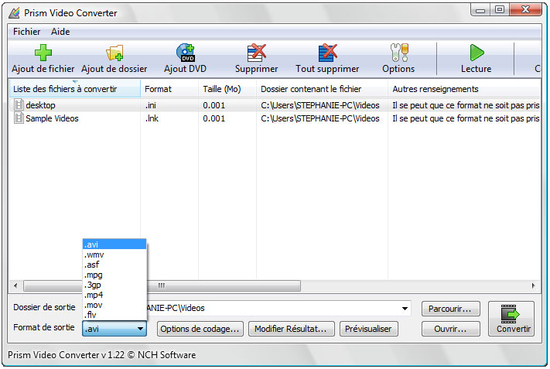
Task: Click the status bar version text
Action: click(x=102, y=355)
